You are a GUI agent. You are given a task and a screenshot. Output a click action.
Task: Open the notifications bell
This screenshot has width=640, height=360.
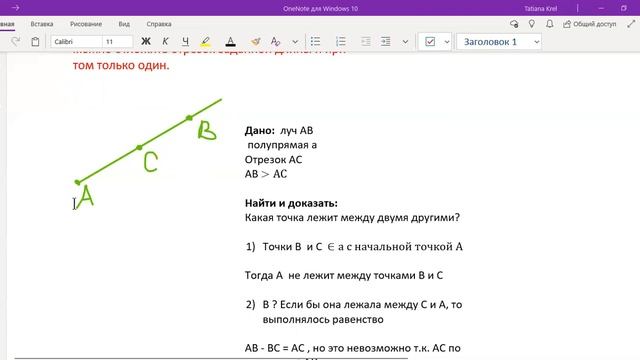pyautogui.click(x=550, y=24)
